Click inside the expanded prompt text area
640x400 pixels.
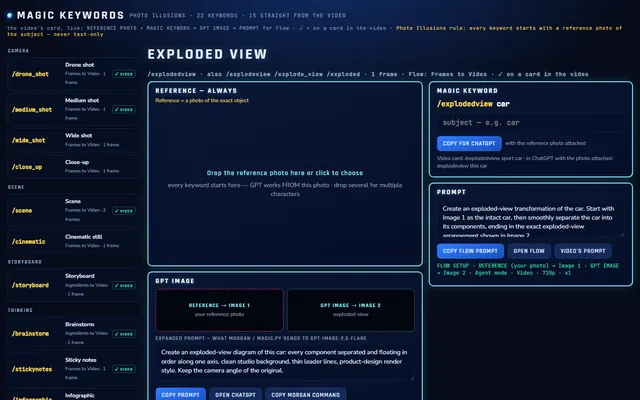[285, 362]
